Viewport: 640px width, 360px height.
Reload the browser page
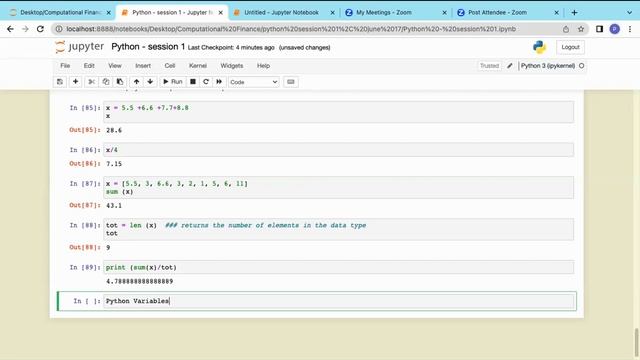[40, 29]
